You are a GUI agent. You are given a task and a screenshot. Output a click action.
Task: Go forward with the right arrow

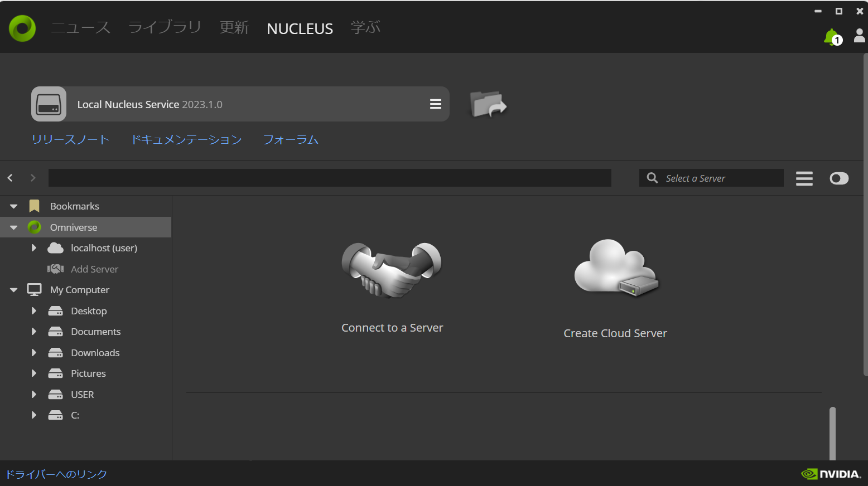33,178
